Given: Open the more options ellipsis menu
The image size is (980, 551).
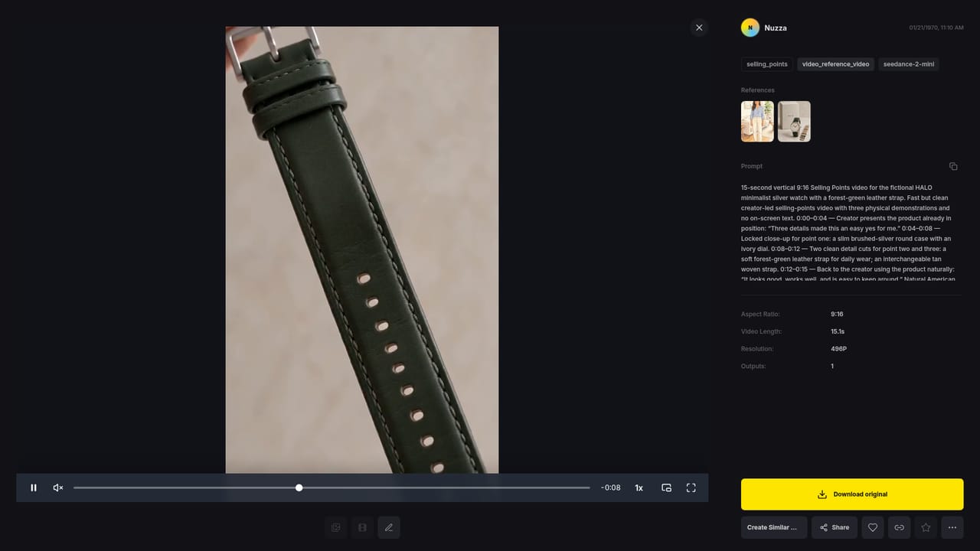Looking at the screenshot, I should coord(952,527).
